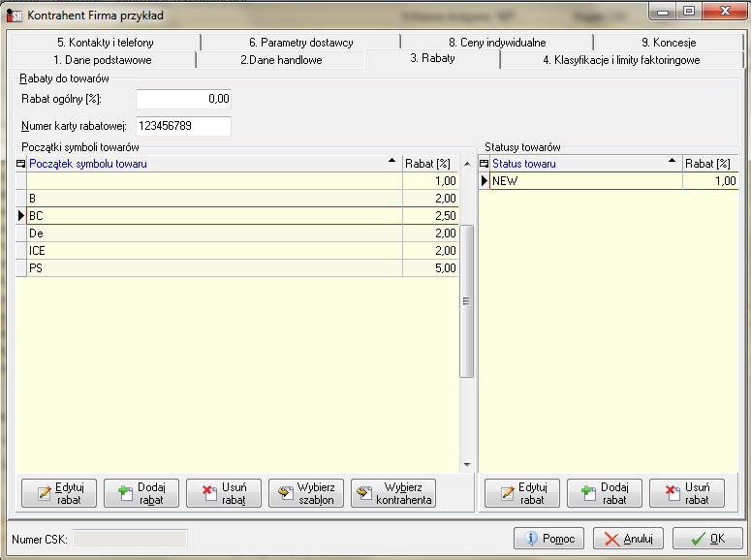Switch to 2.Dane handlowe tab

click(281, 60)
